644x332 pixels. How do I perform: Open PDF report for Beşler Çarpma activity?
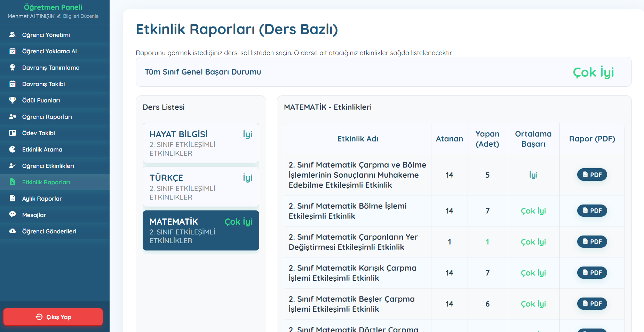click(592, 304)
